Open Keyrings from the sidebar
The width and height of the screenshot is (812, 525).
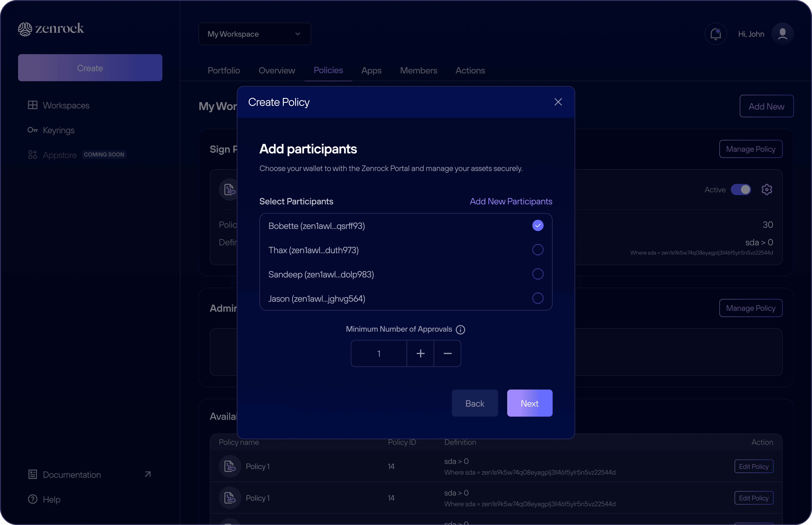click(58, 130)
